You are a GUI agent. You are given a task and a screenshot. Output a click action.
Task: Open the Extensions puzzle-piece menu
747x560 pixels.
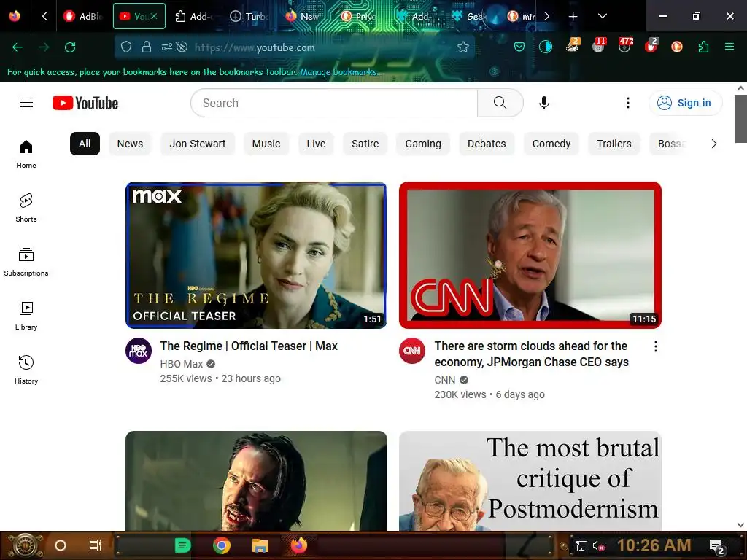[703, 47]
